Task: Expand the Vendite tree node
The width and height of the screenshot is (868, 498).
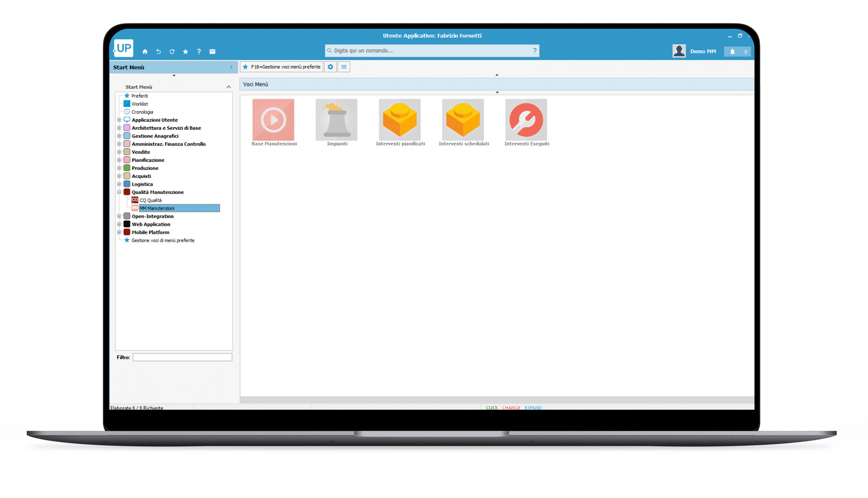Action: pyautogui.click(x=119, y=152)
